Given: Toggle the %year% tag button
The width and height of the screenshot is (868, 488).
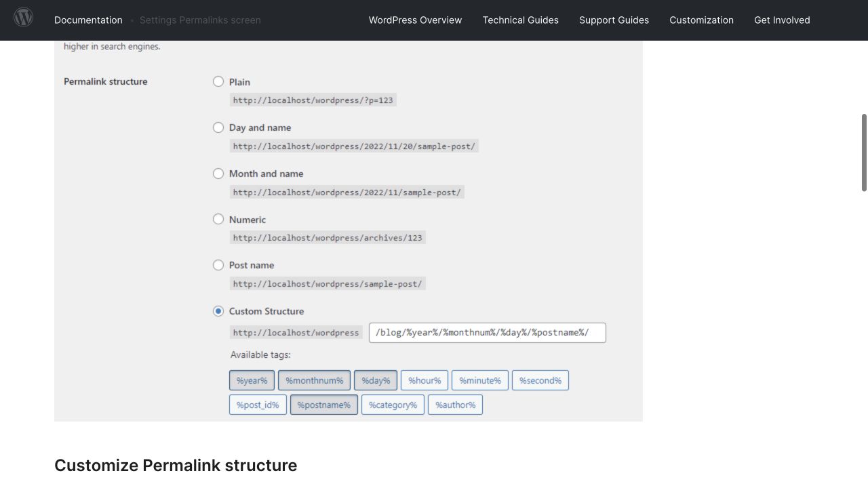Looking at the screenshot, I should pyautogui.click(x=252, y=380).
